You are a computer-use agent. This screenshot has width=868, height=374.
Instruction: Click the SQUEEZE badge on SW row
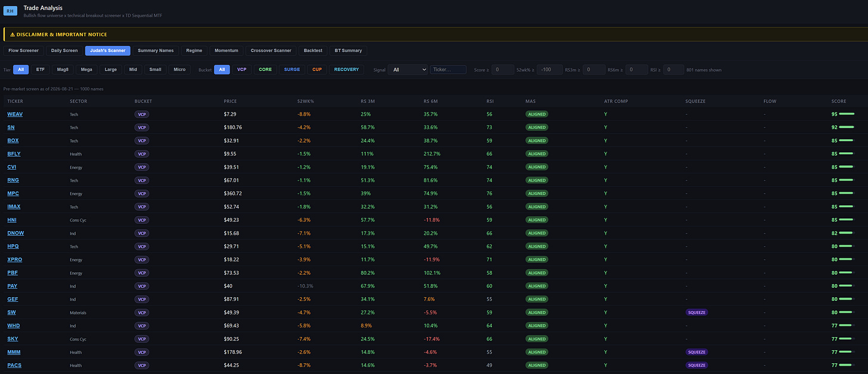pyautogui.click(x=696, y=313)
